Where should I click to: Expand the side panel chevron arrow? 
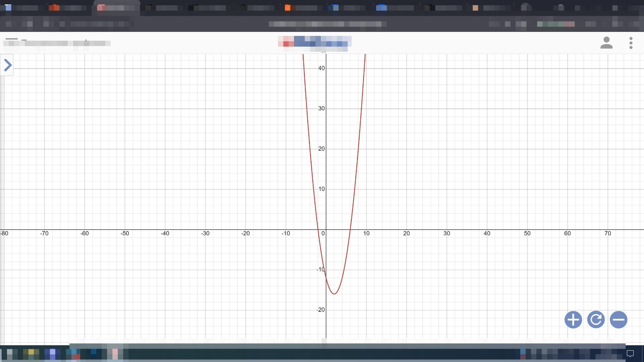[x=7, y=65]
